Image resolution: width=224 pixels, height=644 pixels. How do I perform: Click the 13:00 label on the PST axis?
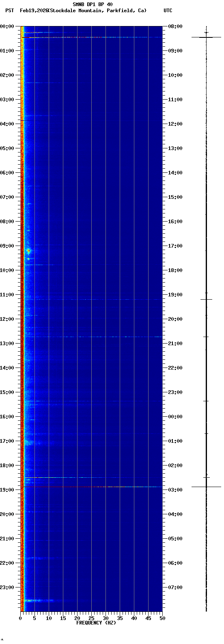pyautogui.click(x=7, y=344)
